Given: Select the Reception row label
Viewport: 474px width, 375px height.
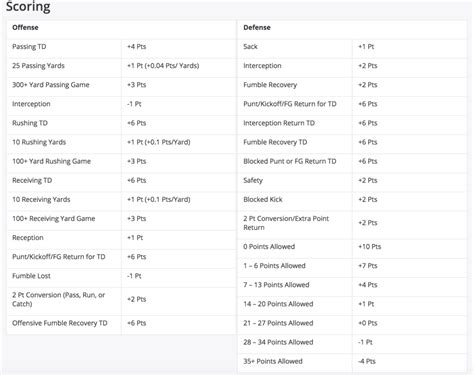Looking at the screenshot, I should pos(28,238).
